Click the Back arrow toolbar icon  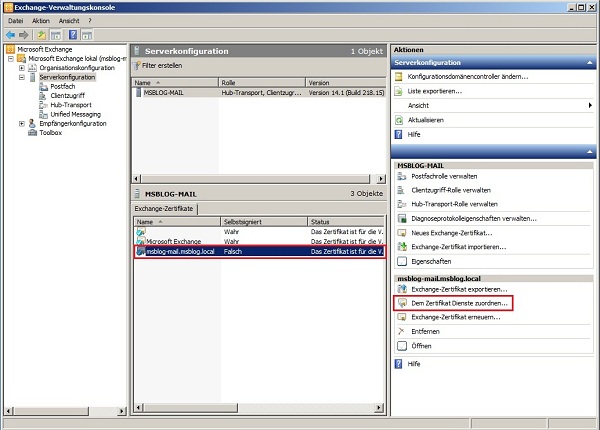click(10, 35)
